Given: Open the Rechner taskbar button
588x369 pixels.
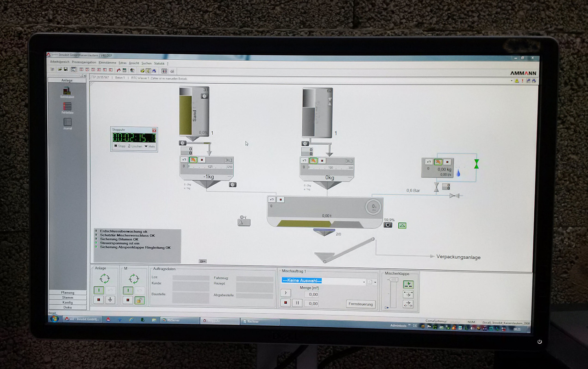Looking at the screenshot, I should tap(260, 322).
